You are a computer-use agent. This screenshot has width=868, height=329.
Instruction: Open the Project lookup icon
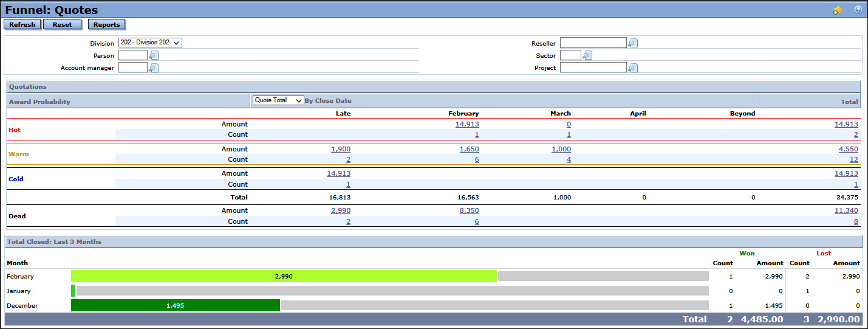tap(633, 68)
